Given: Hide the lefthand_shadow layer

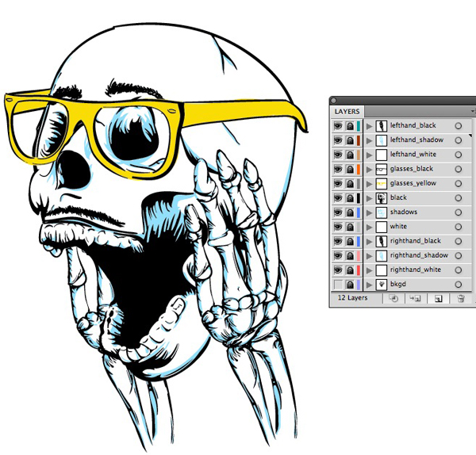Looking at the screenshot, I should point(338,140).
